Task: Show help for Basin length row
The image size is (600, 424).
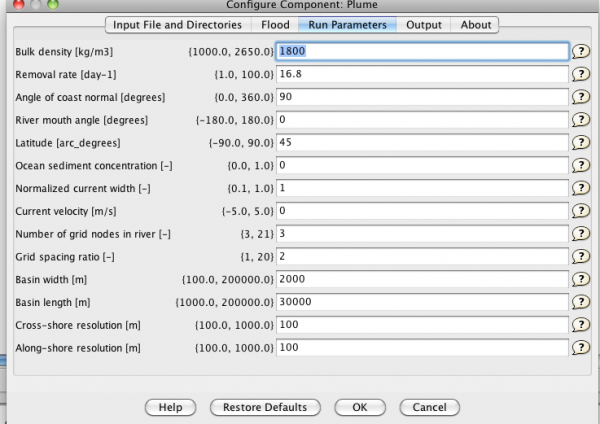Action: pyautogui.click(x=579, y=301)
